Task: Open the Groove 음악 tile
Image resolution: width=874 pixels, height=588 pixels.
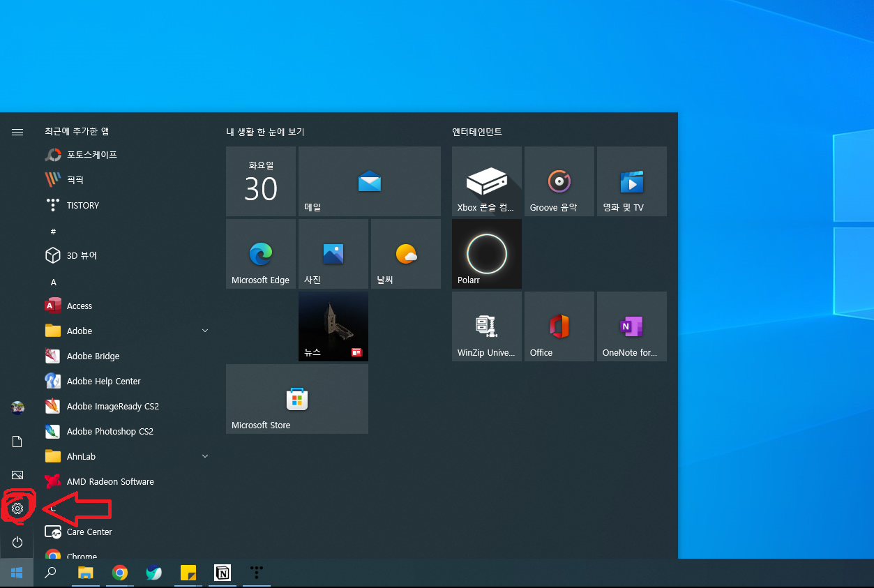Action: [559, 181]
